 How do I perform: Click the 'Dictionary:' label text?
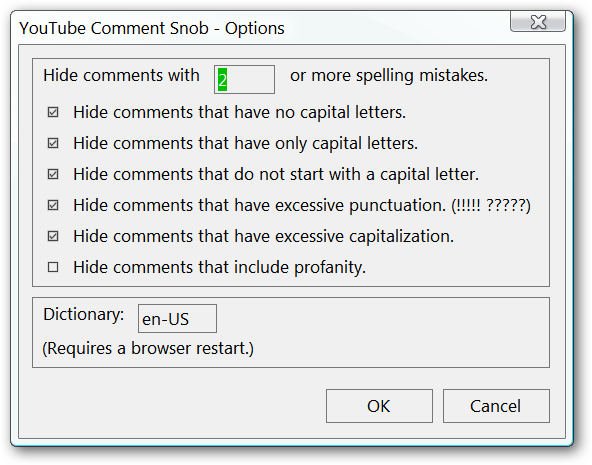click(x=83, y=314)
